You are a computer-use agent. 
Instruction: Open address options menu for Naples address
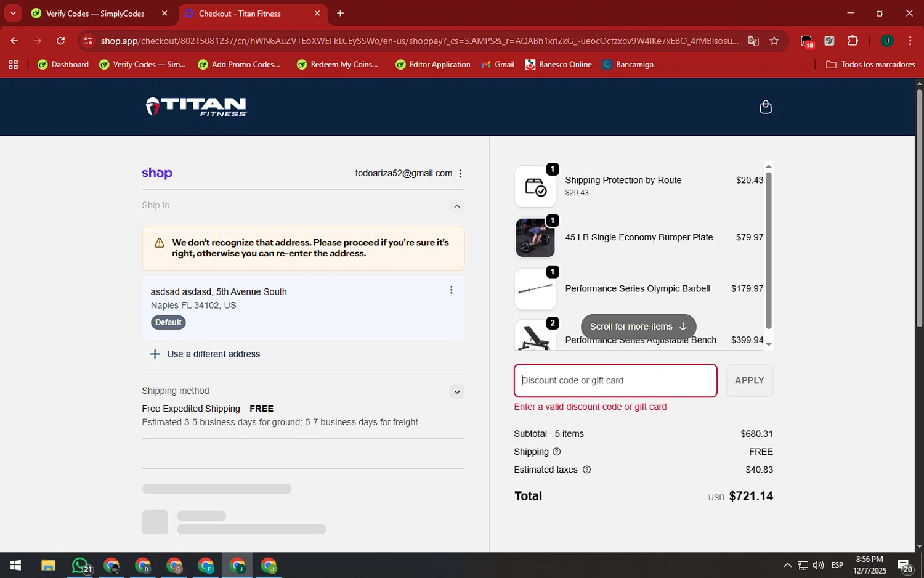[451, 290]
